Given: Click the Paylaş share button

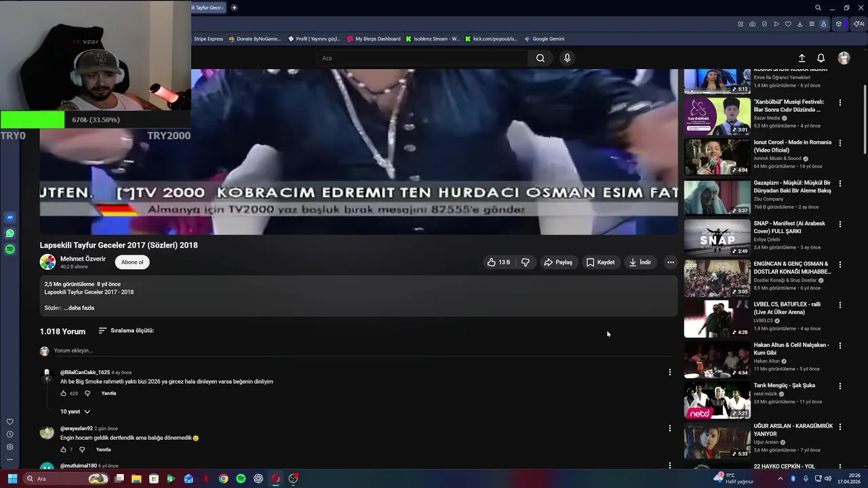Looking at the screenshot, I should click(x=558, y=262).
